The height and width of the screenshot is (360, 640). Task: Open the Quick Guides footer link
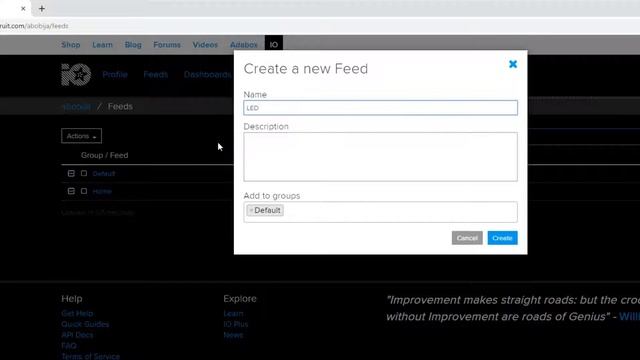[x=85, y=324]
